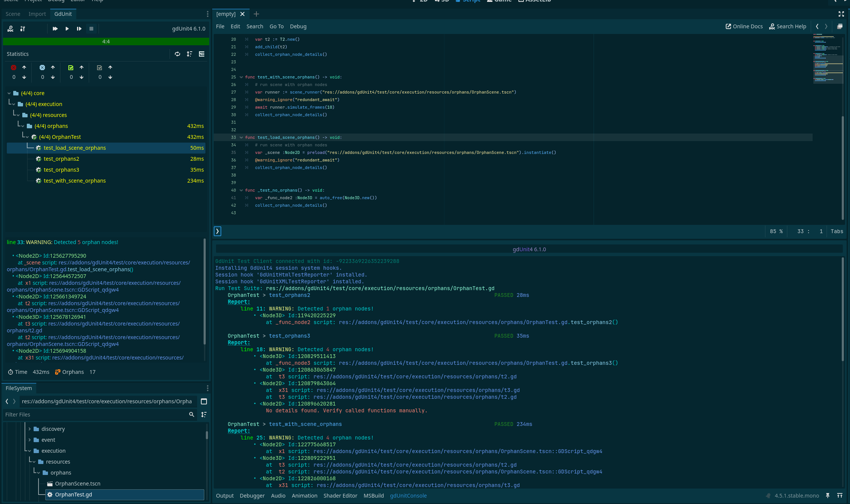The height and width of the screenshot is (504, 850).
Task: Collapse the orphans folder in test tree
Action: click(x=23, y=126)
